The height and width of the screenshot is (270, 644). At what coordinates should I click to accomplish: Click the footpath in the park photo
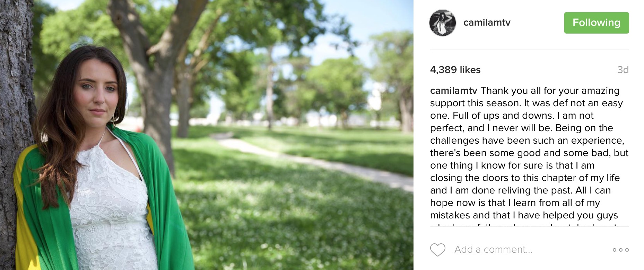pyautogui.click(x=312, y=159)
